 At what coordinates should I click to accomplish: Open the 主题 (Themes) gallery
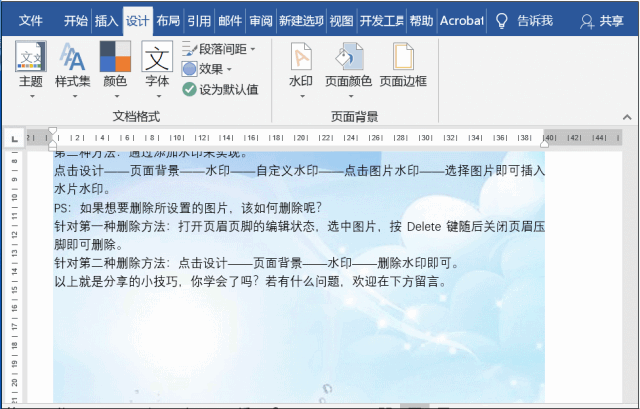click(31, 68)
